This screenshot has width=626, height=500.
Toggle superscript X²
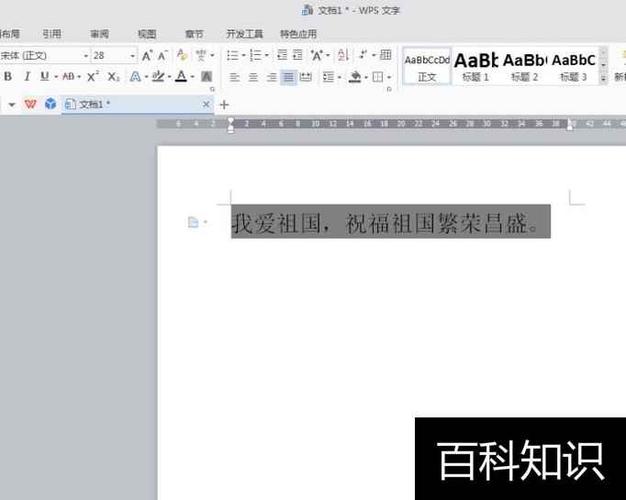[93, 76]
